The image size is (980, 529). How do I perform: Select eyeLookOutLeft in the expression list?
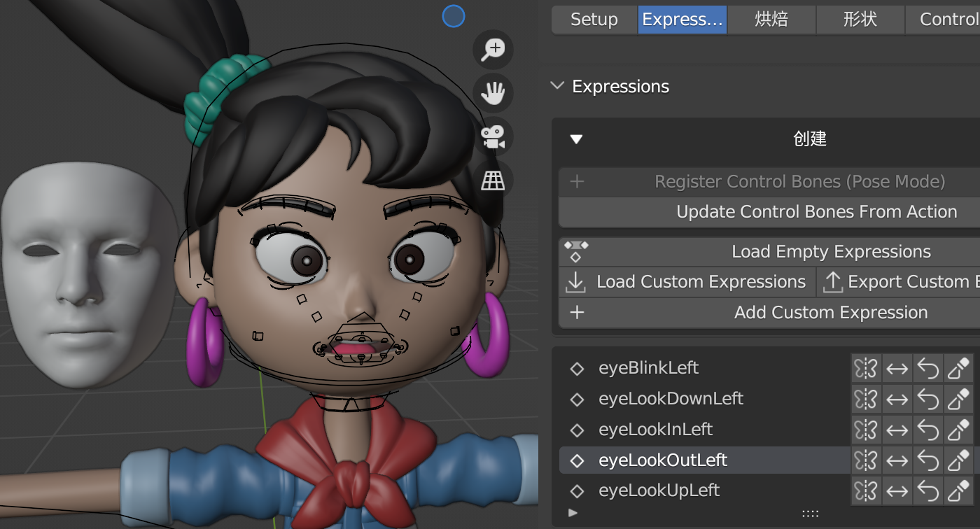pos(664,460)
